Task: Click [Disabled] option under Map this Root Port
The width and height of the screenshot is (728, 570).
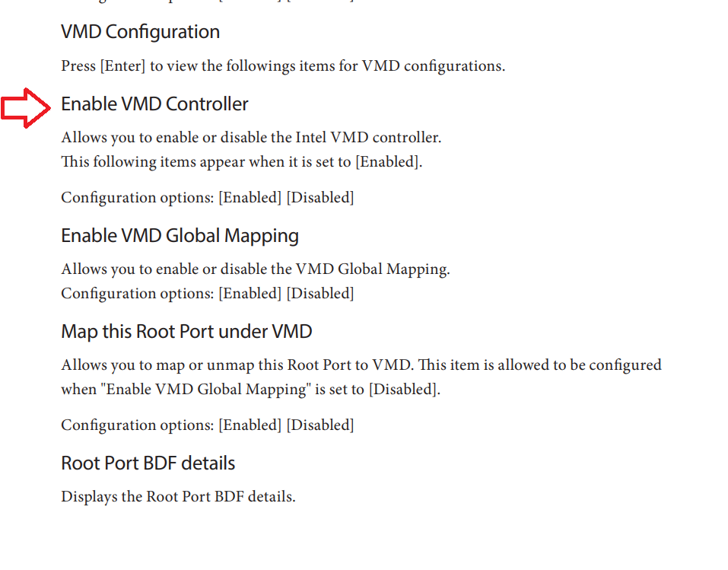Action: click(319, 425)
